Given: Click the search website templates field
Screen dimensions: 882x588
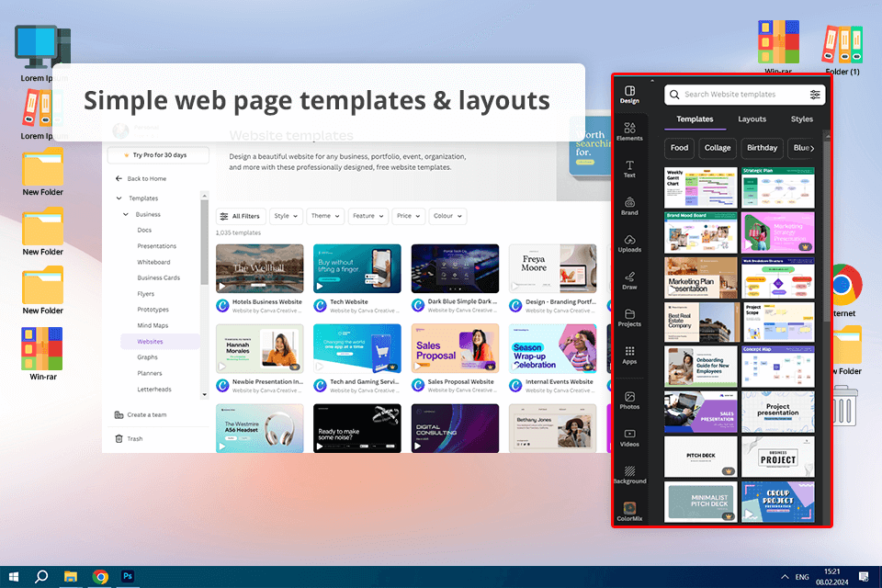Looking at the screenshot, I should (x=745, y=95).
